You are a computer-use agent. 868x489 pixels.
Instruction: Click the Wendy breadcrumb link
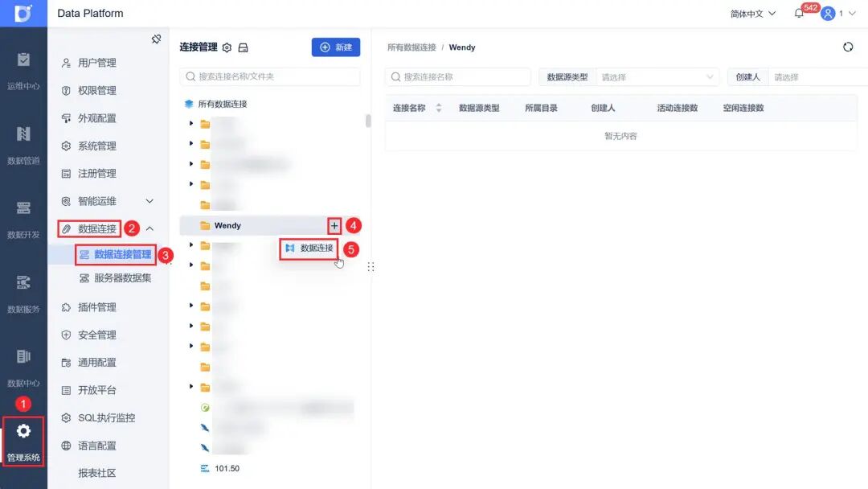click(x=461, y=47)
